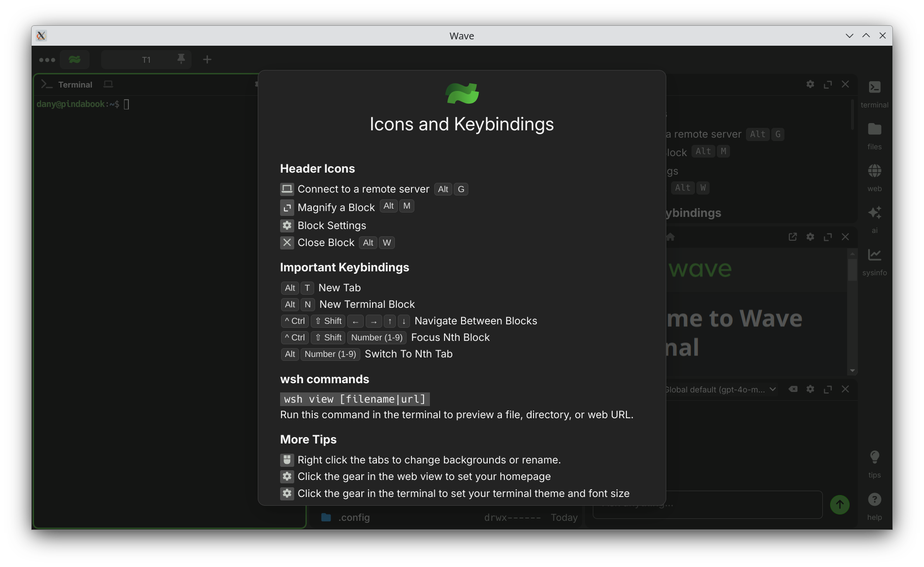This screenshot has width=924, height=567.
Task: Open the terminal widget in the sidebar
Action: click(874, 93)
